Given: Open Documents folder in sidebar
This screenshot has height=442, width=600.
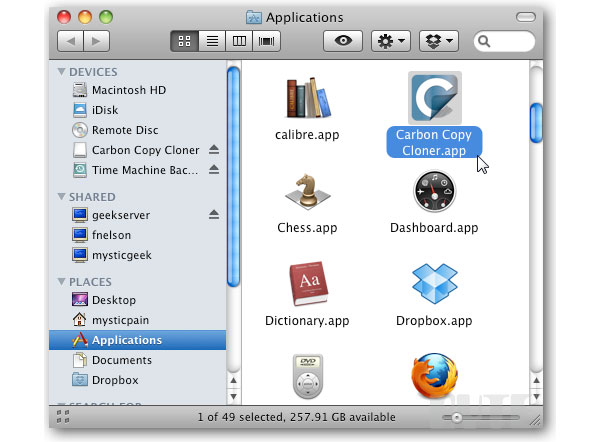Looking at the screenshot, I should point(121,360).
